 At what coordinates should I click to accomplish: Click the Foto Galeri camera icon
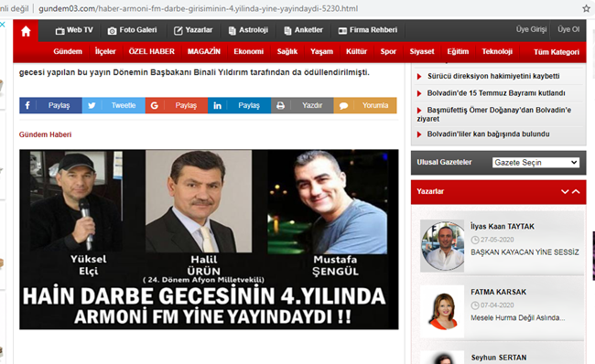click(112, 31)
